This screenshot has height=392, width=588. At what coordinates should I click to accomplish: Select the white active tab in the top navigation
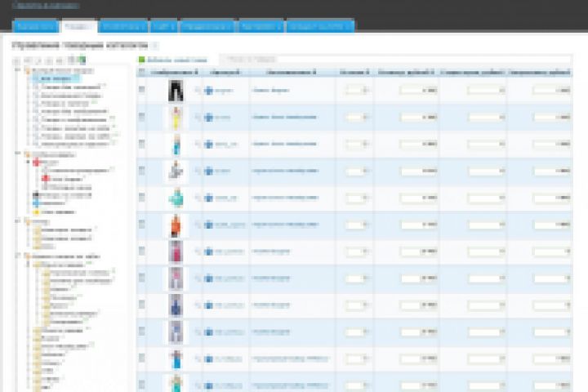coord(79,26)
